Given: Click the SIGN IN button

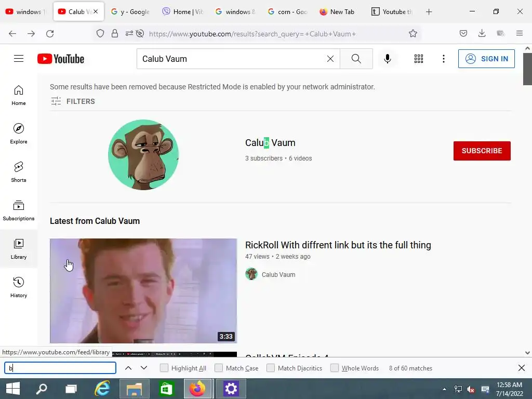Looking at the screenshot, I should click(x=486, y=59).
